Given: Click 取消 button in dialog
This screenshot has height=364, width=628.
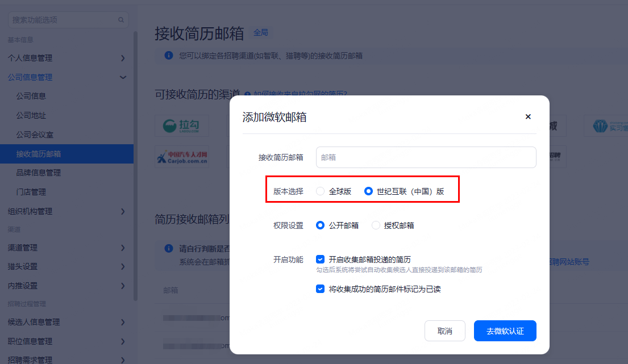Looking at the screenshot, I should (x=444, y=331).
